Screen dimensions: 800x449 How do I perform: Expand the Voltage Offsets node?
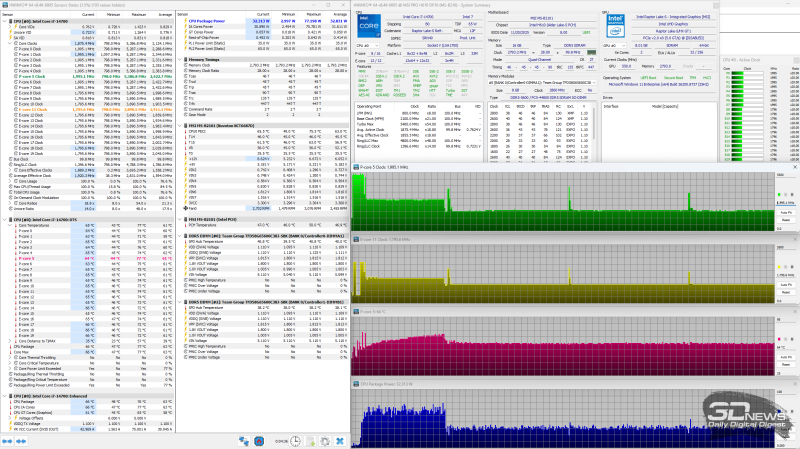10,418
